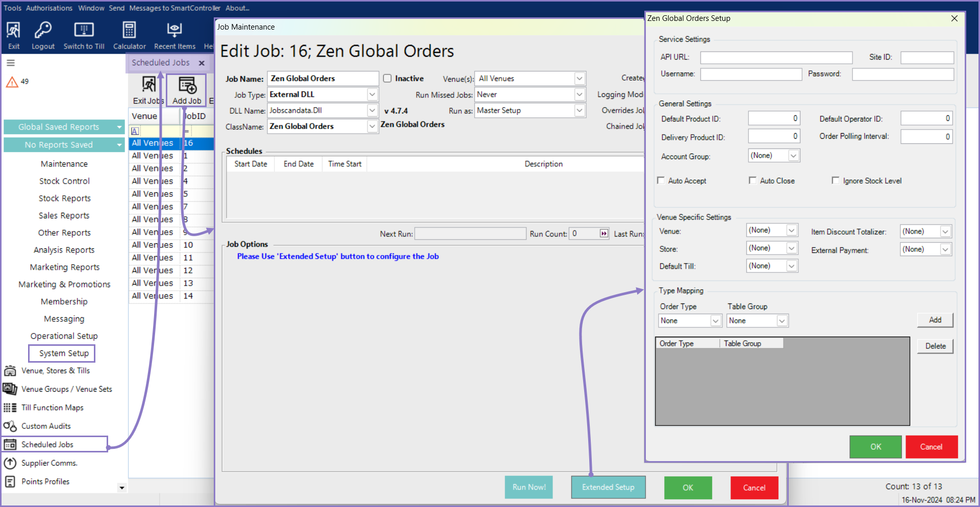Click the warning alert icon showing 49
This screenshot has width=980, height=507.
point(12,82)
